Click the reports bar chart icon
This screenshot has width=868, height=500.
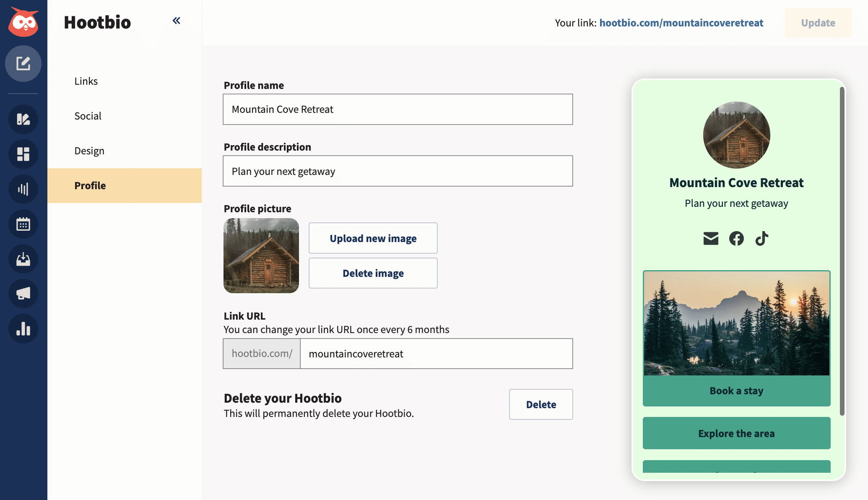click(23, 328)
